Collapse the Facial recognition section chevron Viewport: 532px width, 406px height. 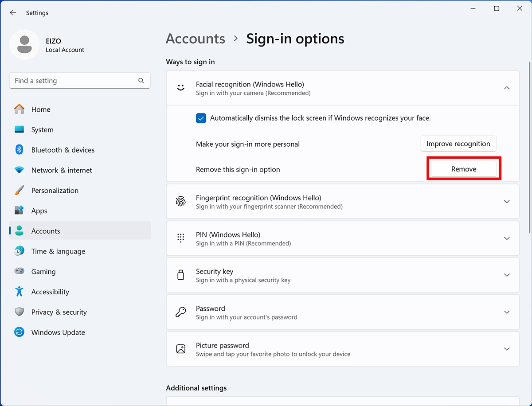[507, 88]
